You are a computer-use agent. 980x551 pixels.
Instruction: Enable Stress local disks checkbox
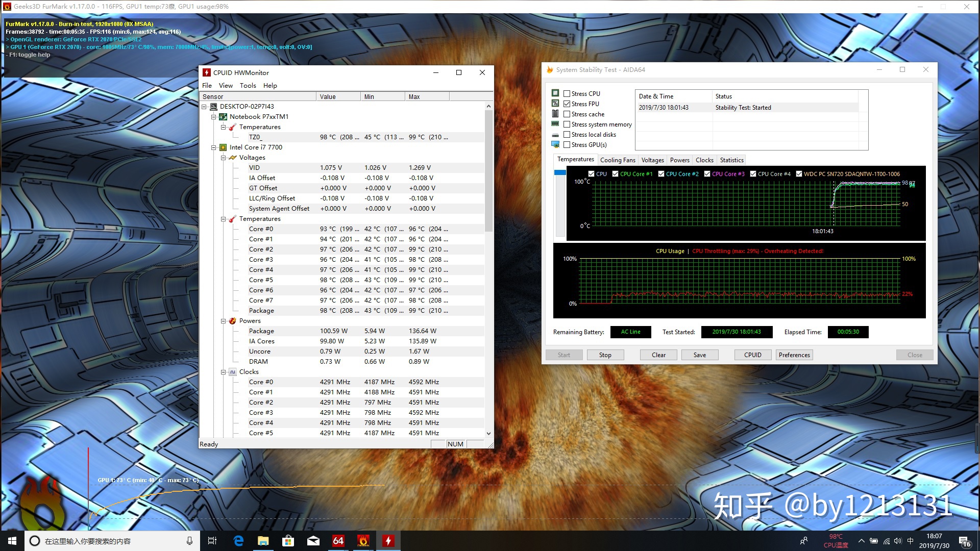click(567, 135)
